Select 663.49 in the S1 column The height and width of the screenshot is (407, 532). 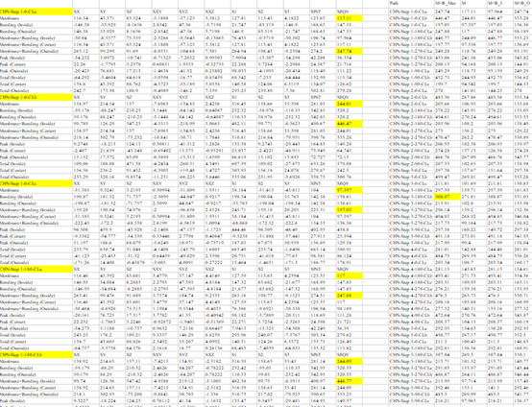point(238,250)
